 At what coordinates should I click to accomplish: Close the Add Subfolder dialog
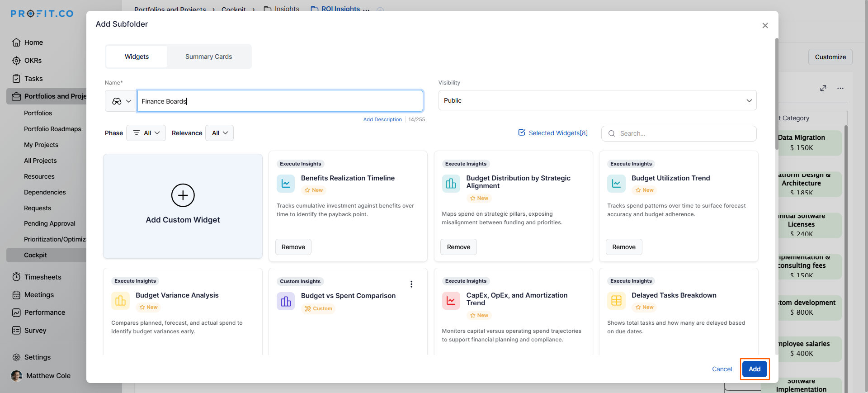765,25
